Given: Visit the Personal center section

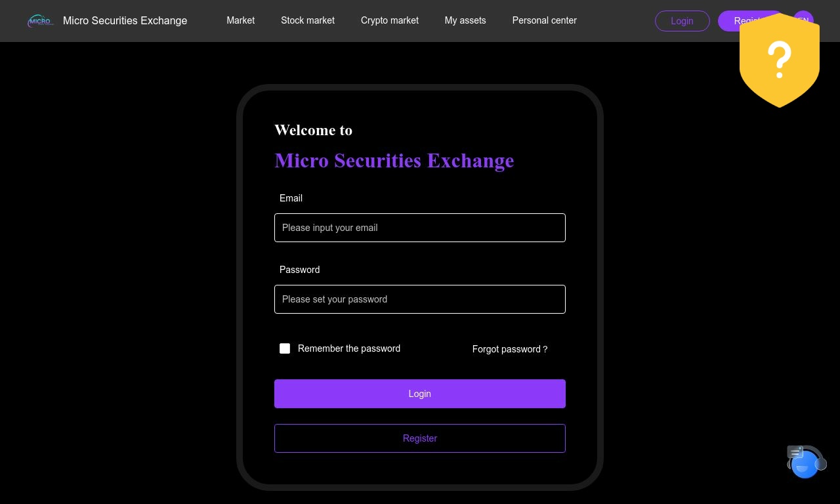Looking at the screenshot, I should tap(545, 20).
